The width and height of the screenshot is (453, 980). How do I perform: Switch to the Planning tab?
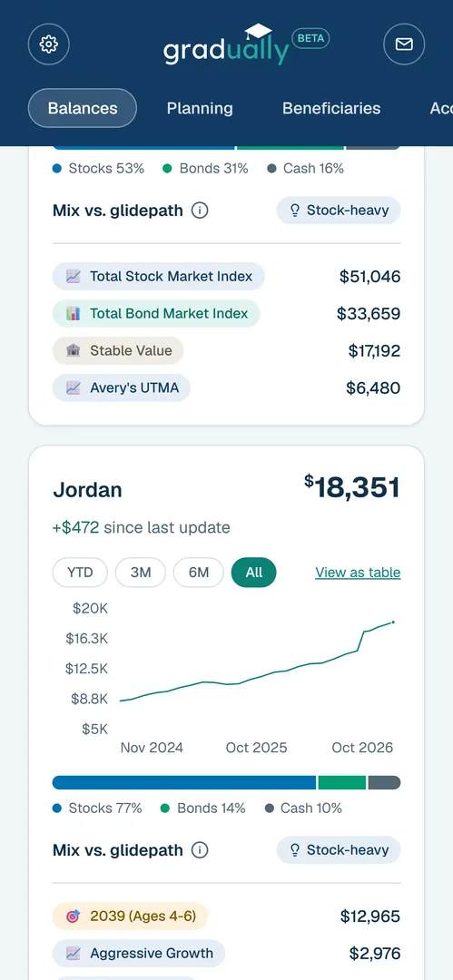pos(200,108)
